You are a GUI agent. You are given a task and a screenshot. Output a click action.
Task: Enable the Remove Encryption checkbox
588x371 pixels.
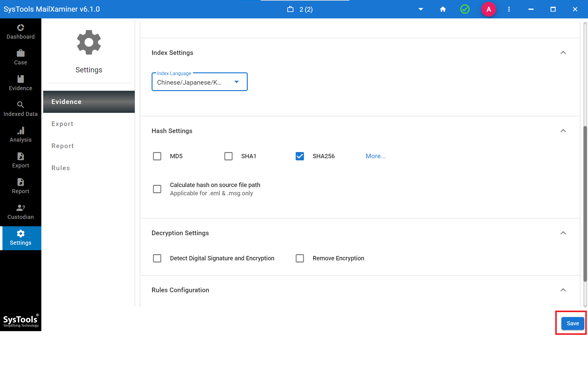click(300, 258)
